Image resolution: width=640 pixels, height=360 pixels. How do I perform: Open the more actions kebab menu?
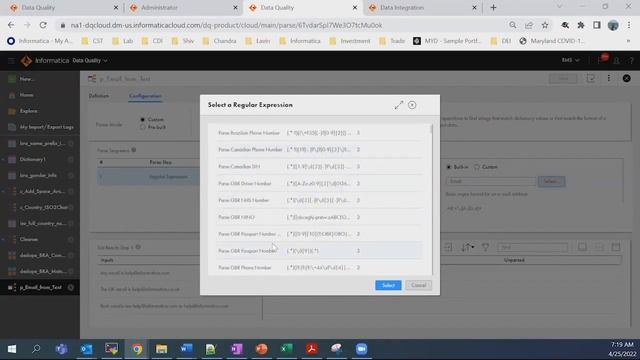coord(609,78)
